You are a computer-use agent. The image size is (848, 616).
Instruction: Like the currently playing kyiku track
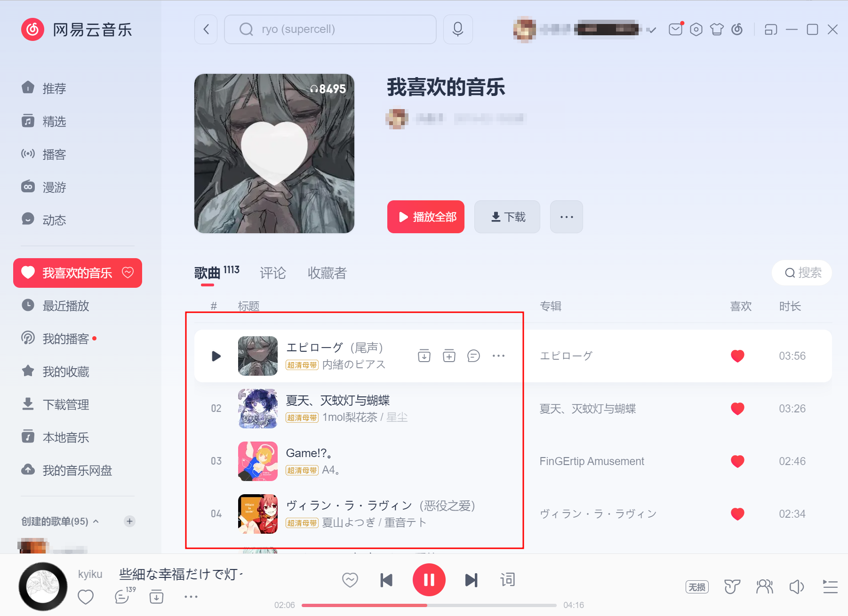(86, 597)
